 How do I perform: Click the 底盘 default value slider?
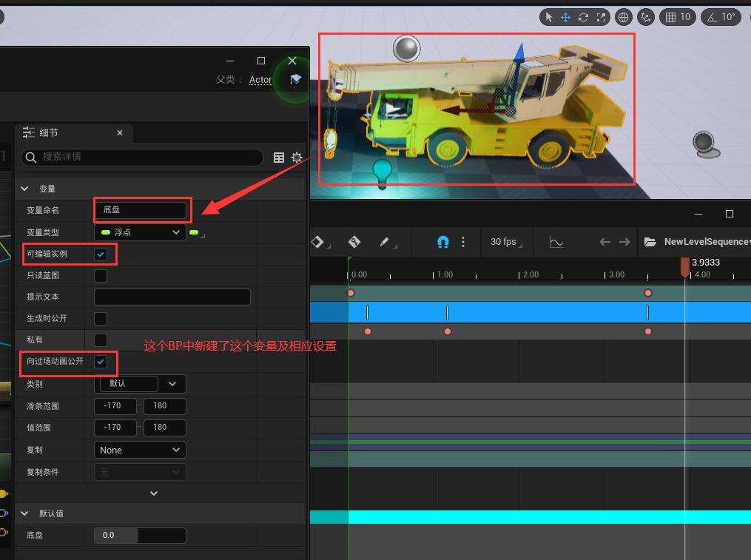[140, 535]
